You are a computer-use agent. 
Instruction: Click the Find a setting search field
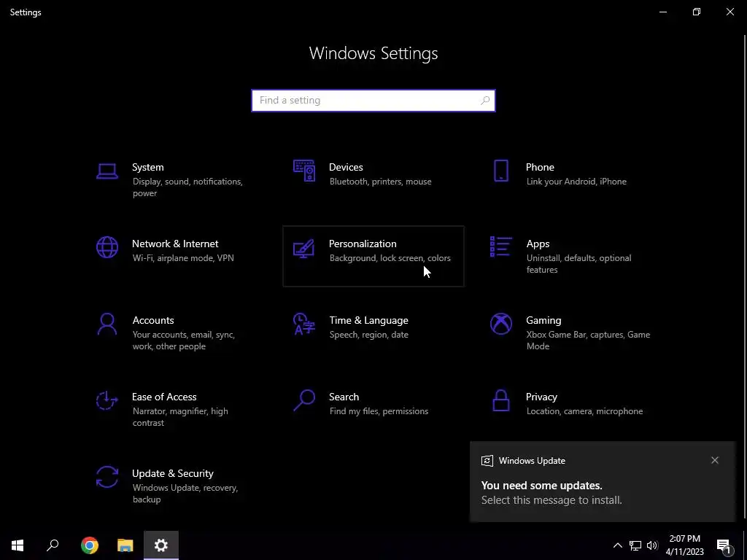[x=373, y=101]
